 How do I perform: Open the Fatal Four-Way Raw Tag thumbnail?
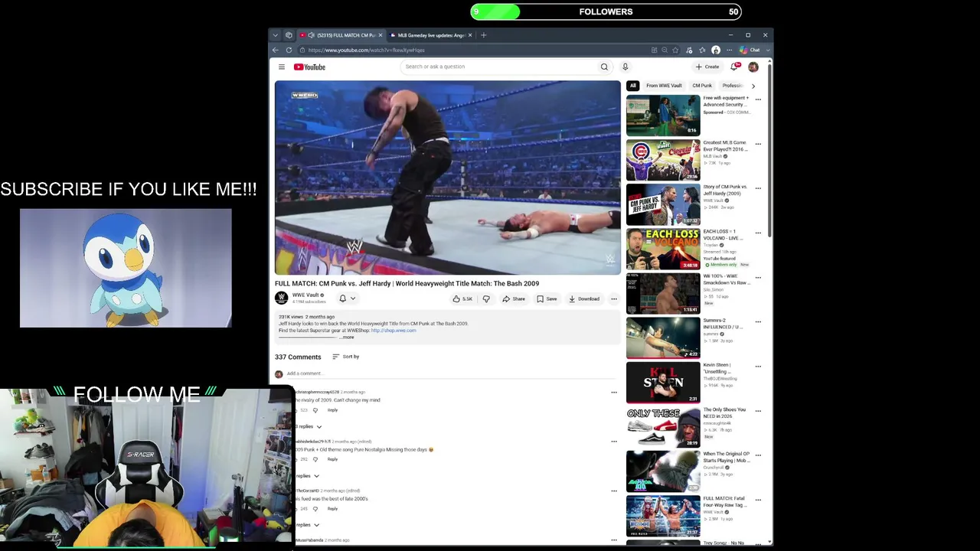coord(663,516)
